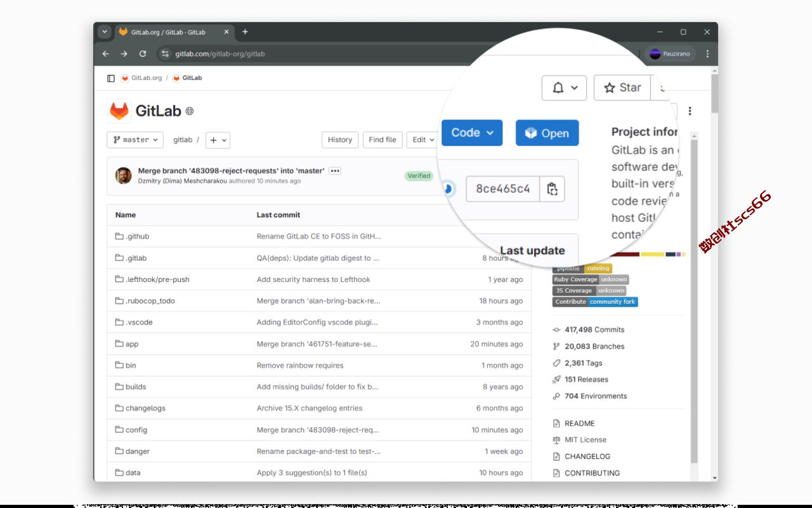Expand the Edit dropdown
Screen dimensions: 812x508
click(x=422, y=140)
